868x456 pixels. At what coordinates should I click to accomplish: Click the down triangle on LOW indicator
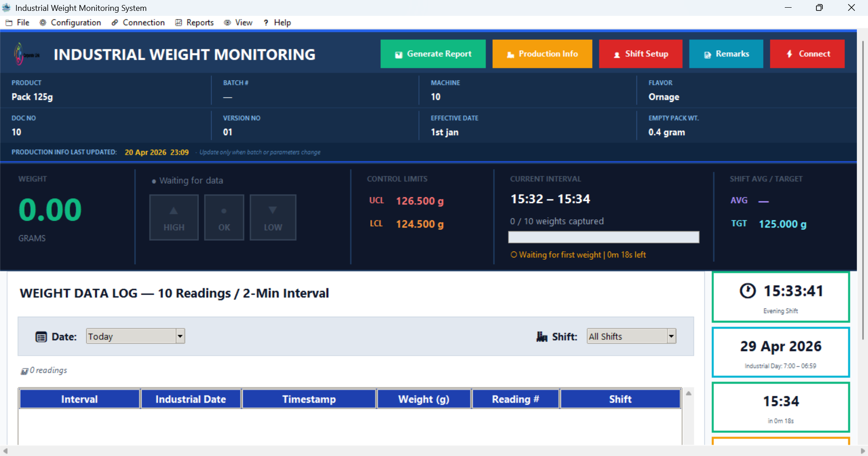273,210
